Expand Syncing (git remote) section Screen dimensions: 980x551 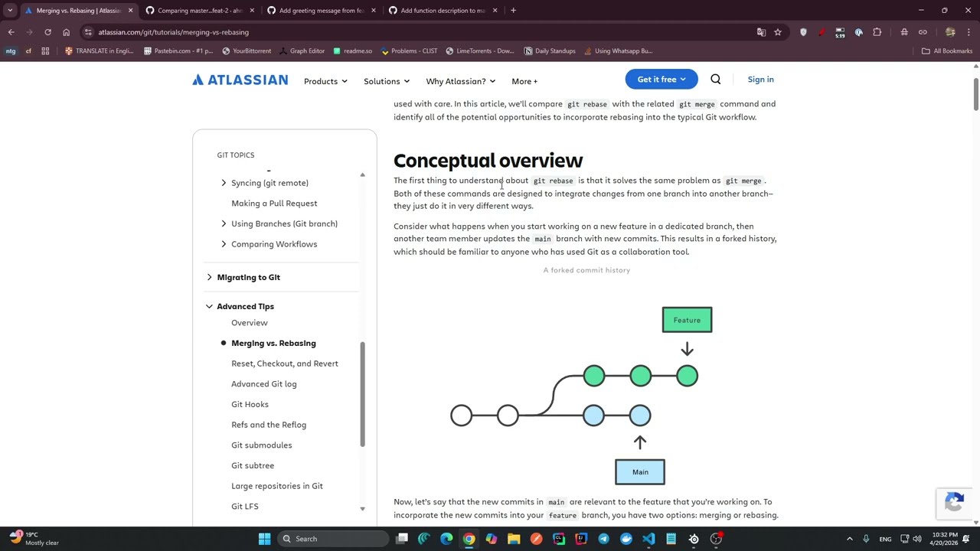point(224,183)
